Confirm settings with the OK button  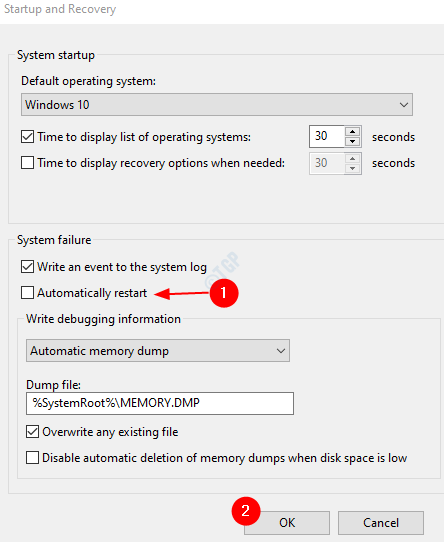pos(287,523)
